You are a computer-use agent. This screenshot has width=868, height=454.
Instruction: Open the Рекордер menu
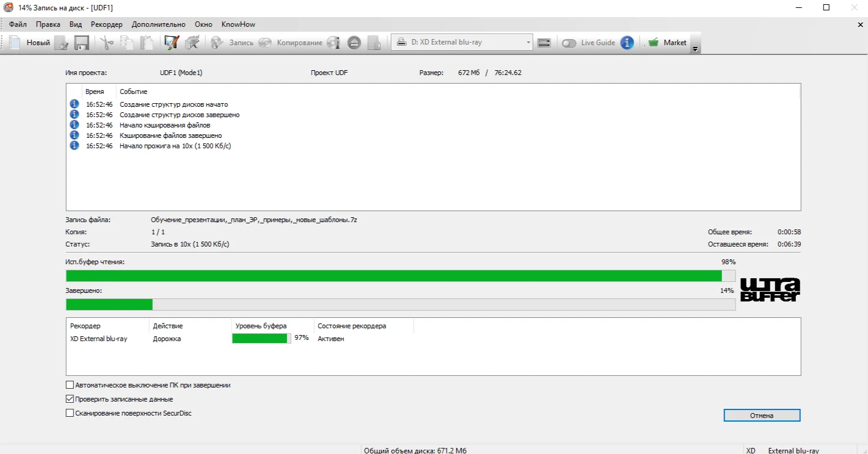(x=107, y=24)
